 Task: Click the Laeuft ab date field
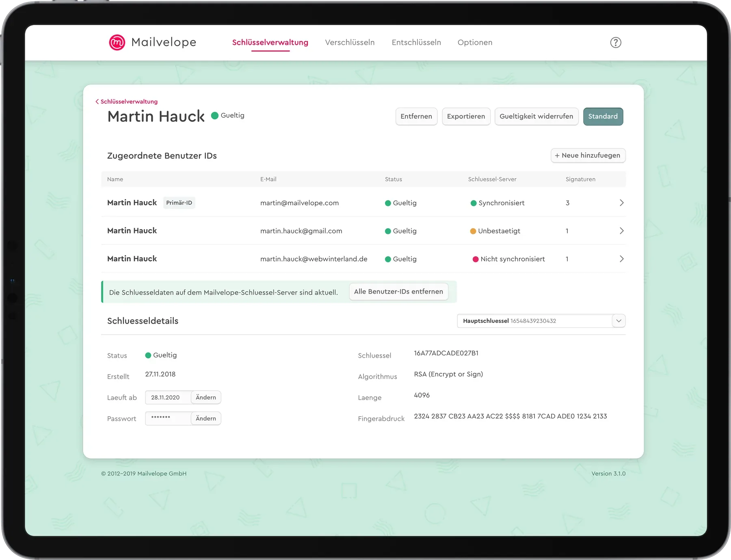[168, 398]
